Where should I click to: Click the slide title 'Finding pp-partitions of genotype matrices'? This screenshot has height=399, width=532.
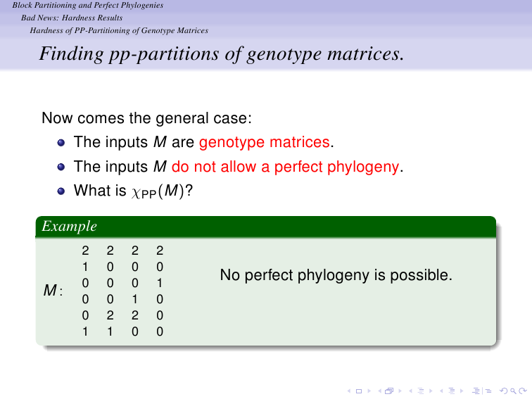222,54
